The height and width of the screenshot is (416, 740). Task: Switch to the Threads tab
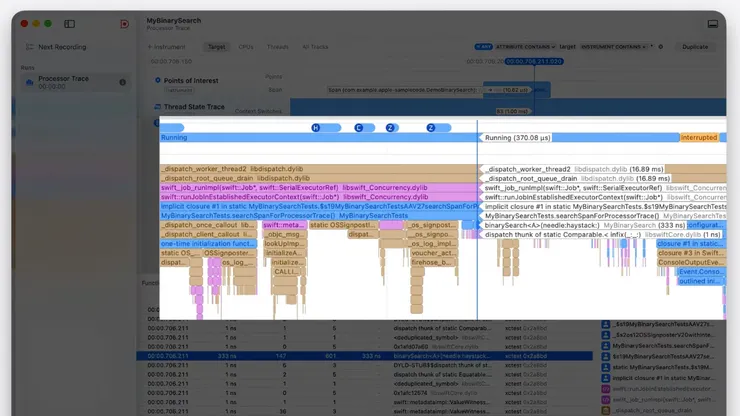pyautogui.click(x=278, y=47)
